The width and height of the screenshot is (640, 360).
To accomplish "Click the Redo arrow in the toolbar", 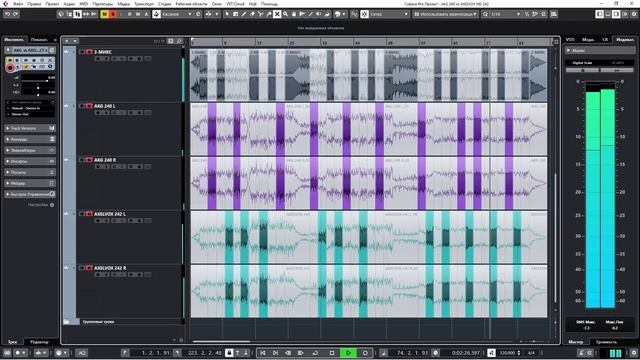I will 16,14.
